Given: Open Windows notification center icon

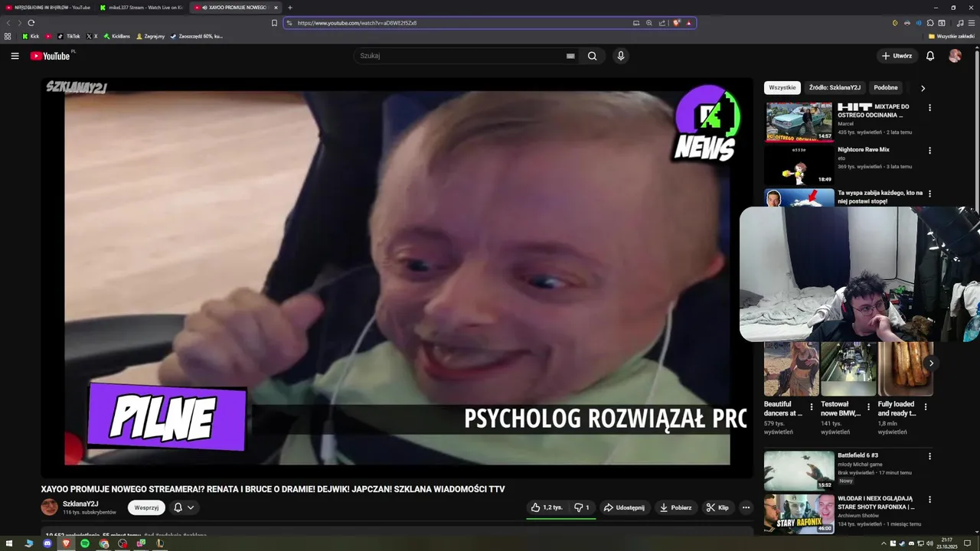Looking at the screenshot, I should (967, 543).
